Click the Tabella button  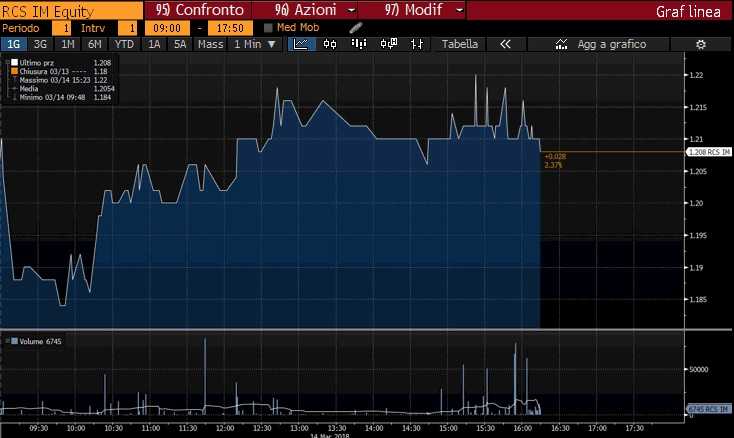(460, 45)
